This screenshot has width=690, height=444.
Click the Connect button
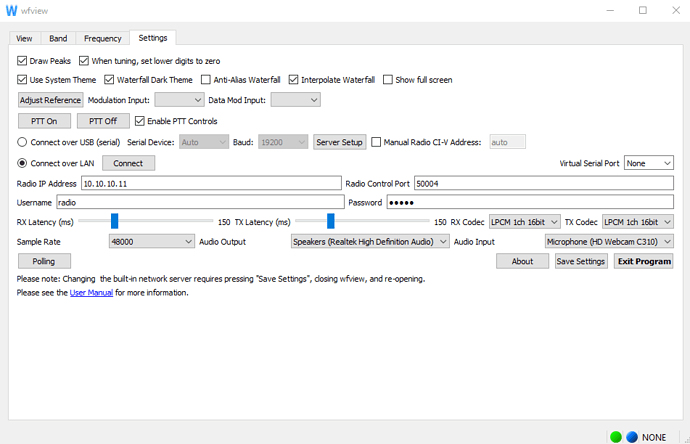click(128, 163)
